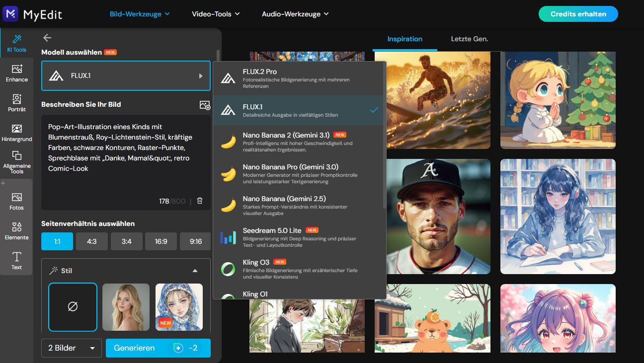644x363 pixels.
Task: Choose the FLUX.1 model option in list
Action: [298, 110]
